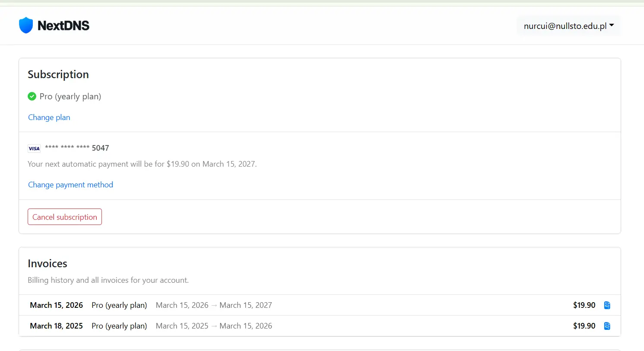This screenshot has width=644, height=351.
Task: Click the Change payment method link
Action: [x=70, y=185]
